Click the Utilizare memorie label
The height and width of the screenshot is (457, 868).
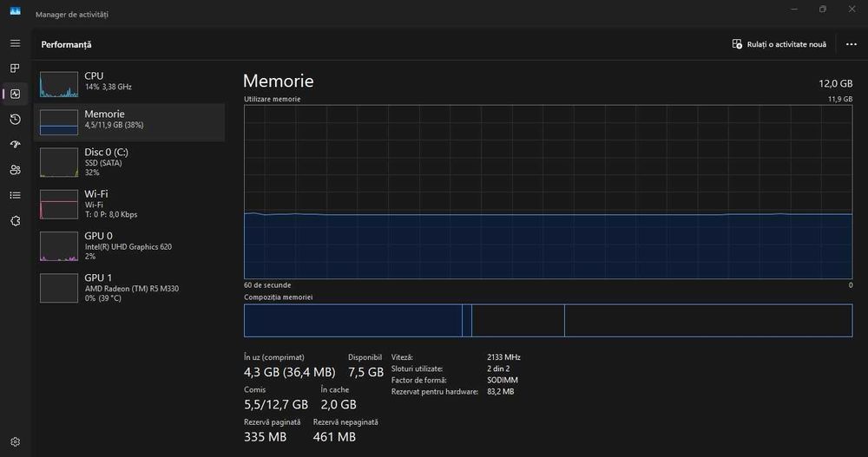tap(273, 99)
